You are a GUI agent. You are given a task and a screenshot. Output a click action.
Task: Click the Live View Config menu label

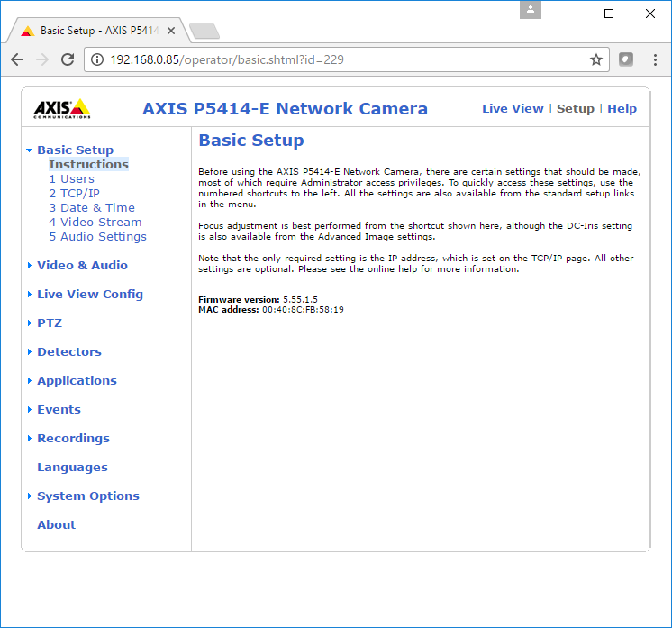coord(90,294)
